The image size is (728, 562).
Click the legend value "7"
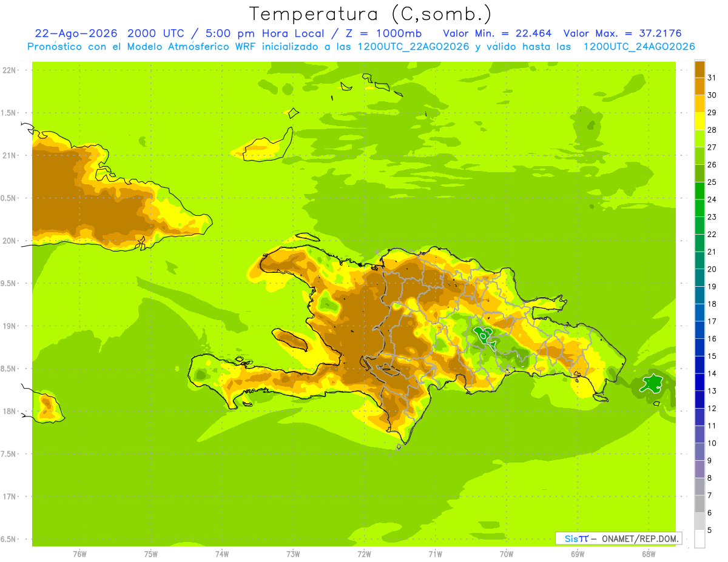click(x=710, y=495)
